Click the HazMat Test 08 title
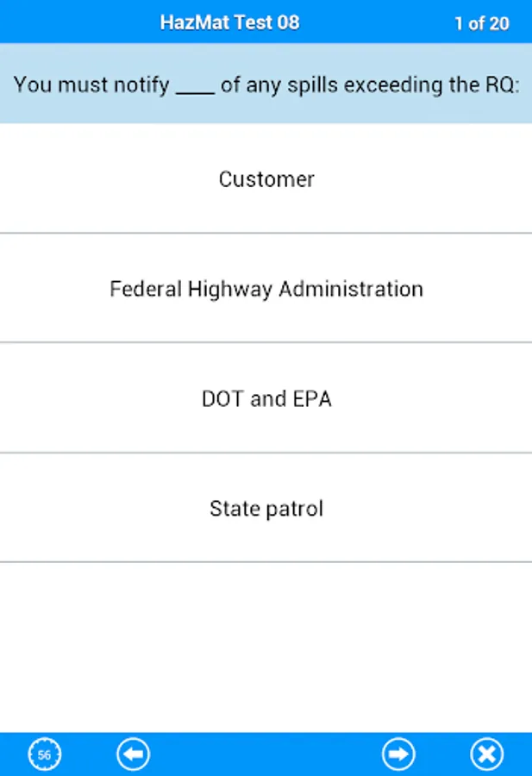Screen dimensions: 532x776 tap(229, 22)
